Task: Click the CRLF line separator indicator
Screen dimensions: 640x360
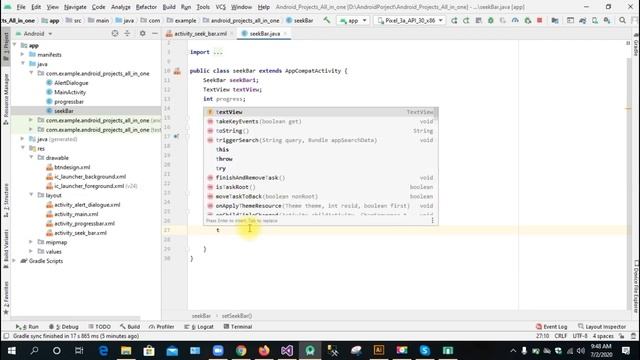Action: [x=560, y=336]
